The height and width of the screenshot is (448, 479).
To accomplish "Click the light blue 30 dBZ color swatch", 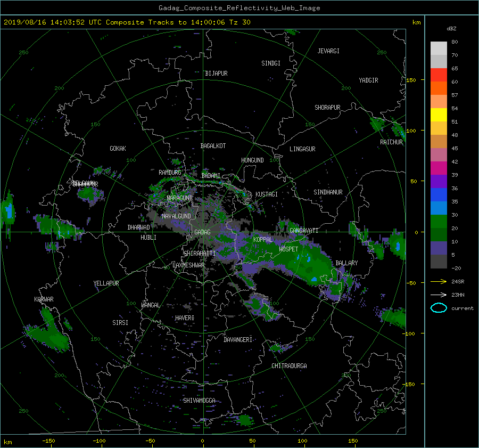I will pos(439,208).
